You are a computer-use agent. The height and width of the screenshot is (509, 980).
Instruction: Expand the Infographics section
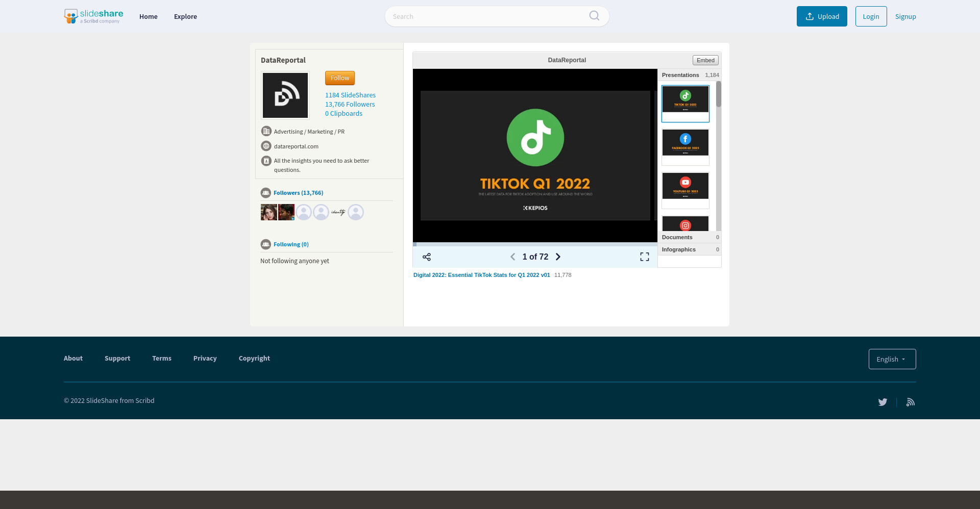(x=690, y=249)
